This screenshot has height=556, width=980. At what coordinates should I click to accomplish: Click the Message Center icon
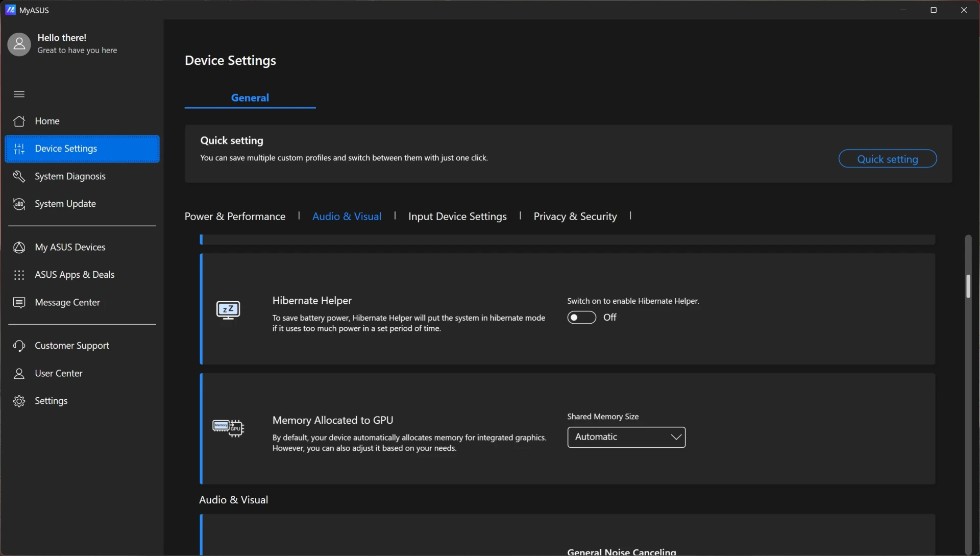pos(19,302)
